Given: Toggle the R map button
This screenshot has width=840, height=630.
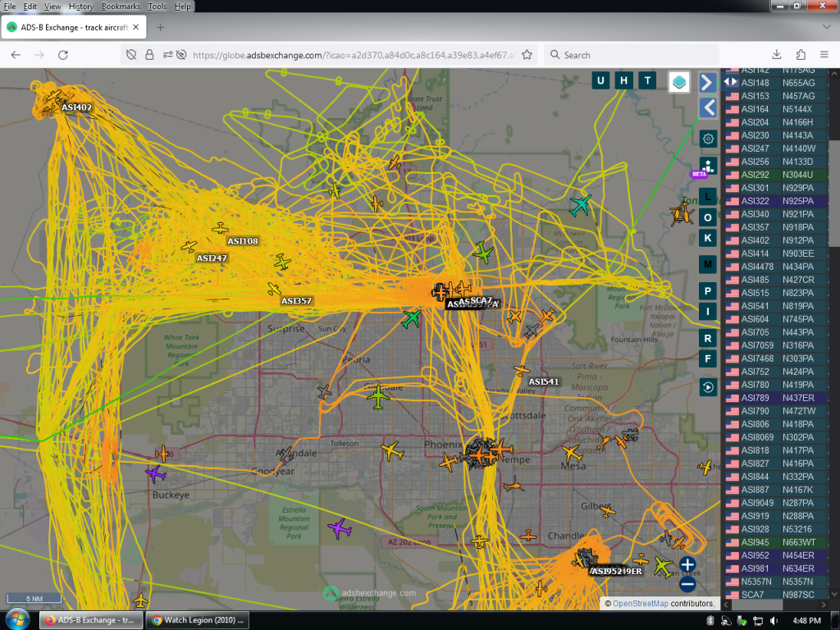Looking at the screenshot, I should (x=708, y=338).
